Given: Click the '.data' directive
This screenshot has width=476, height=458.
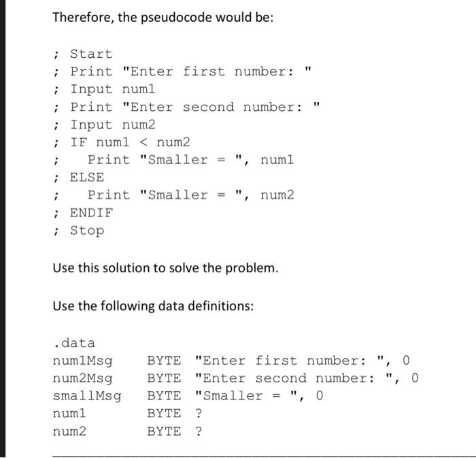Looking at the screenshot, I should point(73,343).
